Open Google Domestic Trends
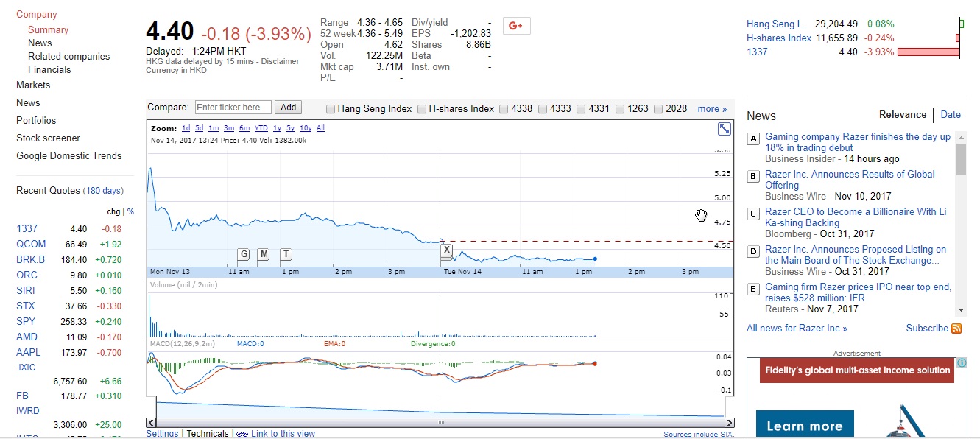Screen dimensions: 980x439 click(69, 155)
